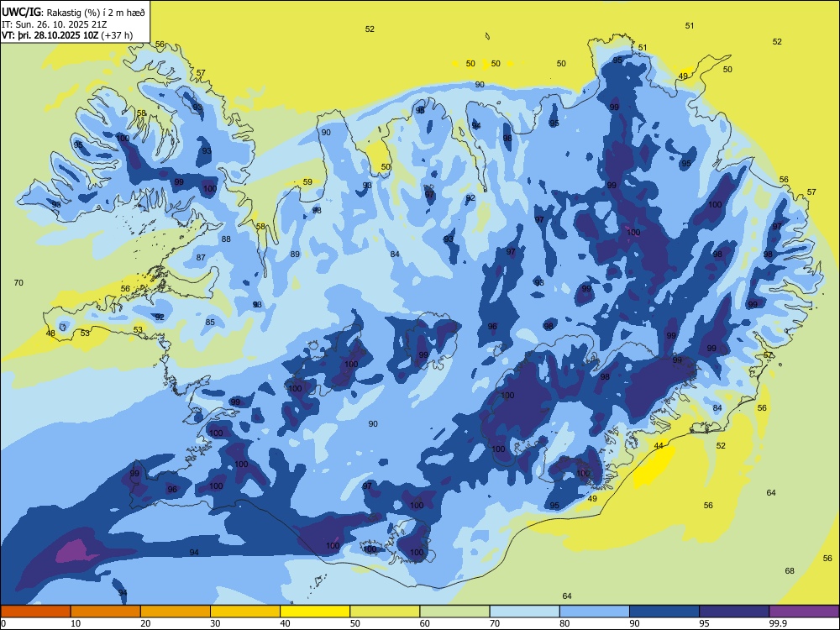Click the map value '89' on the map
840x630 pixels.
click(x=295, y=254)
